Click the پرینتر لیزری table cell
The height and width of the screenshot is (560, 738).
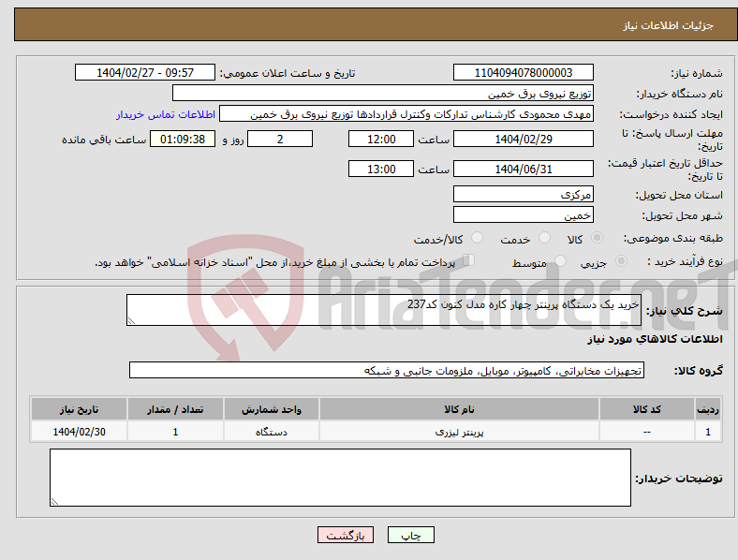(459, 432)
